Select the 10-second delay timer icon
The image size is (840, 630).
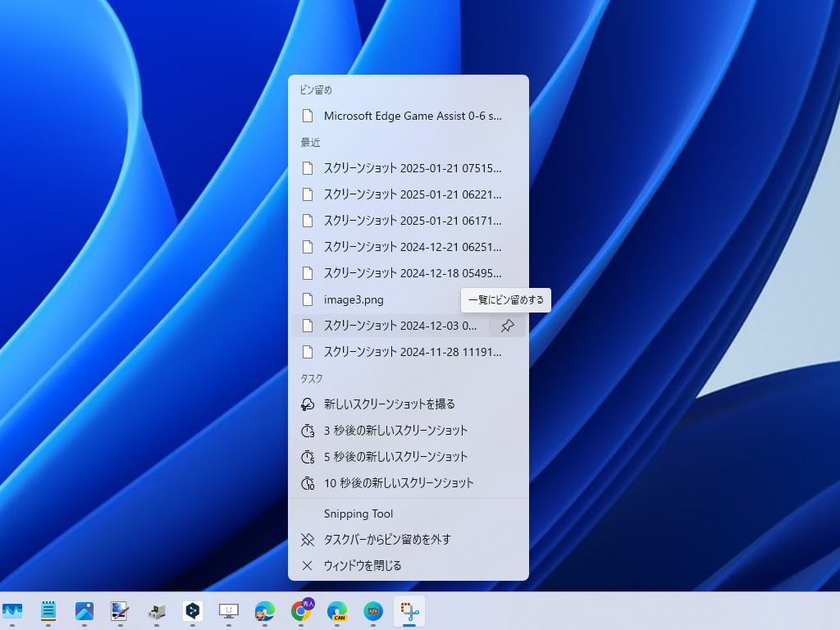click(307, 483)
